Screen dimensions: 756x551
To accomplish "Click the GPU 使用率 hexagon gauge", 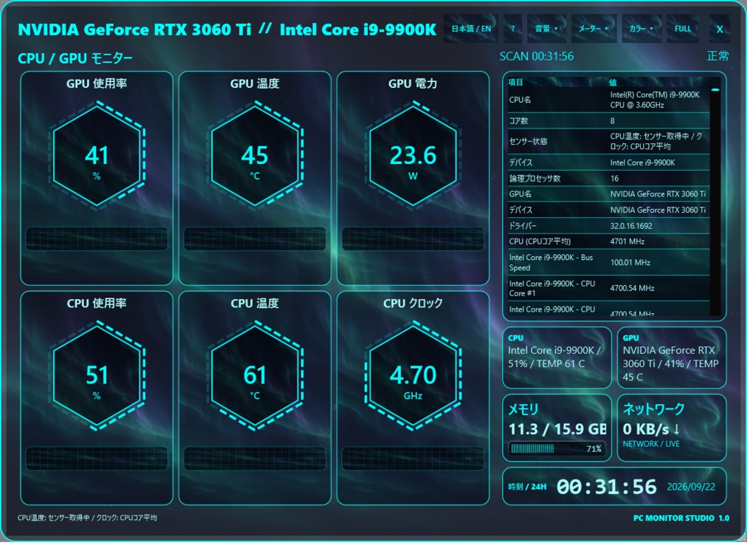I will point(98,157).
